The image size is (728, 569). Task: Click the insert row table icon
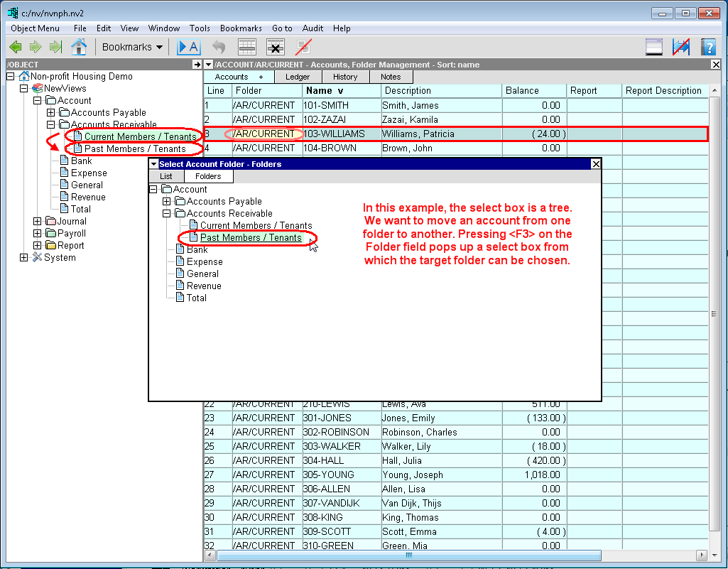tap(246, 47)
